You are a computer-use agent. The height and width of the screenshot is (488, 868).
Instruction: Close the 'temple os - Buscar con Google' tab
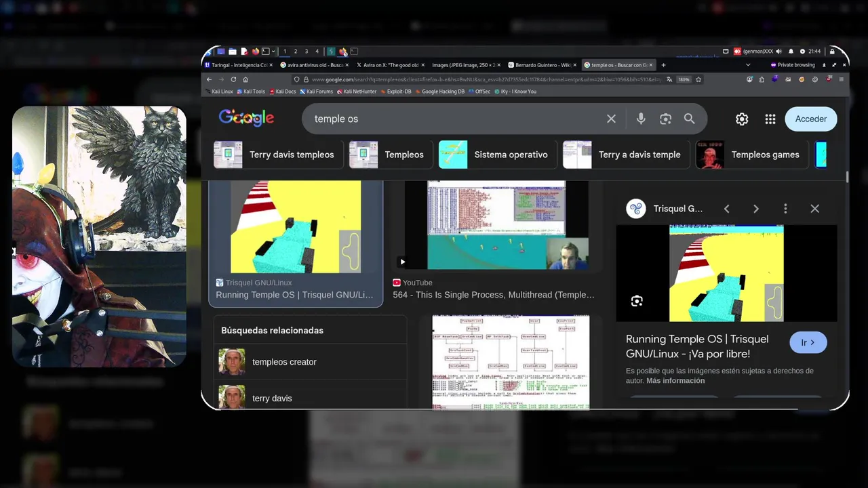(x=651, y=65)
